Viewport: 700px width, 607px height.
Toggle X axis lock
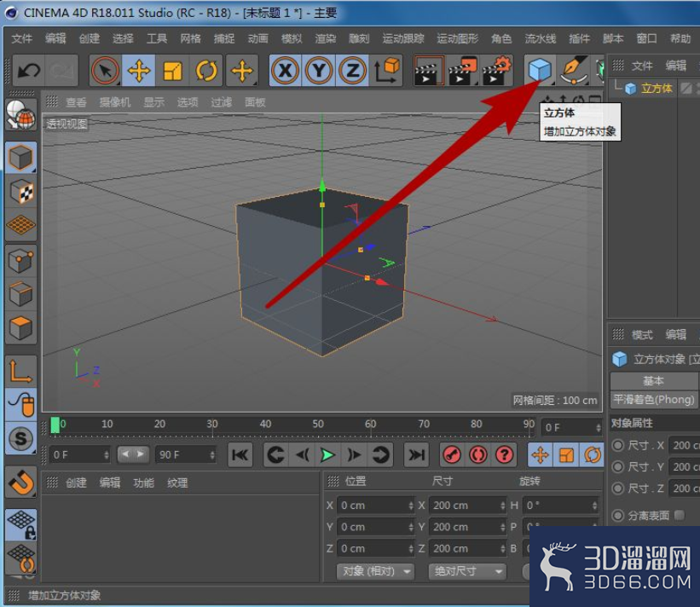click(286, 71)
